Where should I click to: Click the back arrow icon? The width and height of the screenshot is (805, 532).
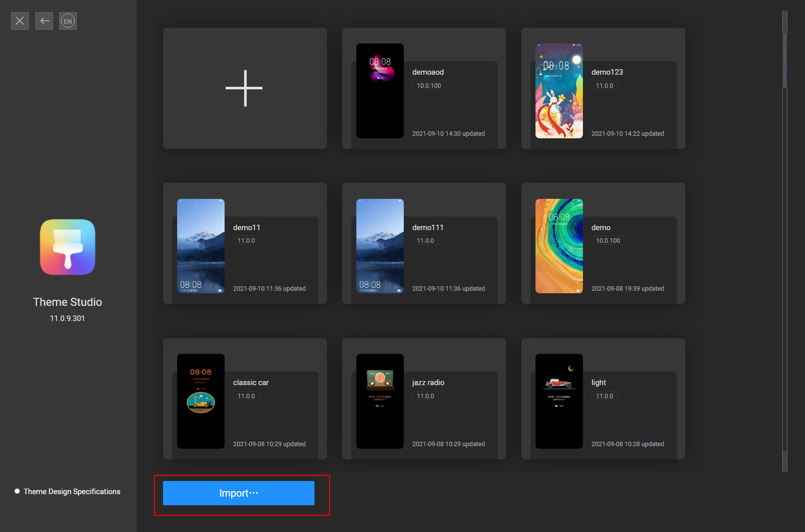[x=44, y=21]
